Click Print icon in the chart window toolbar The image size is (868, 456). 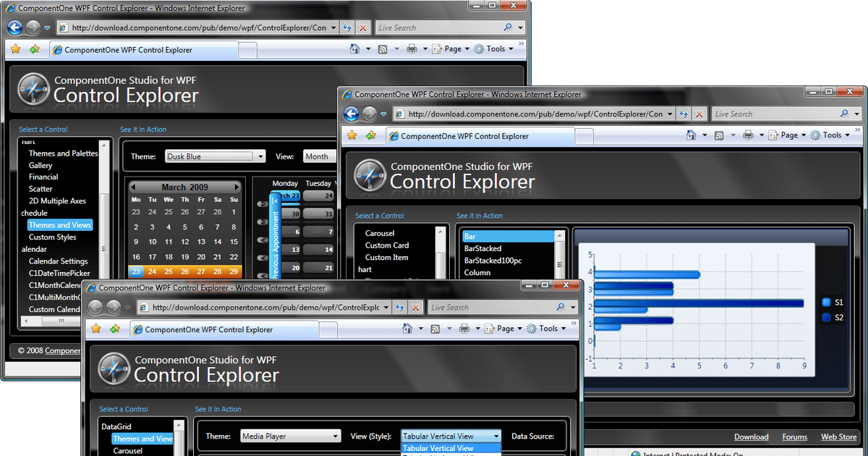click(748, 135)
